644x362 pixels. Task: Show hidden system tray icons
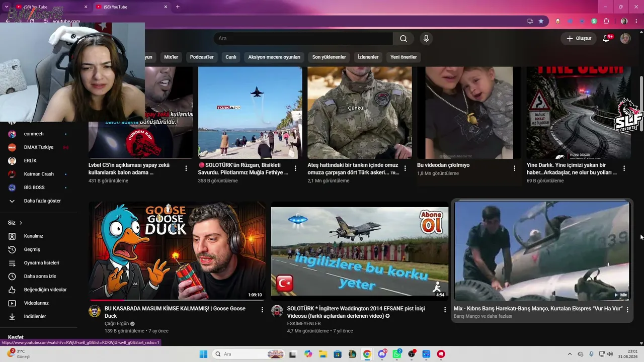click(570, 354)
